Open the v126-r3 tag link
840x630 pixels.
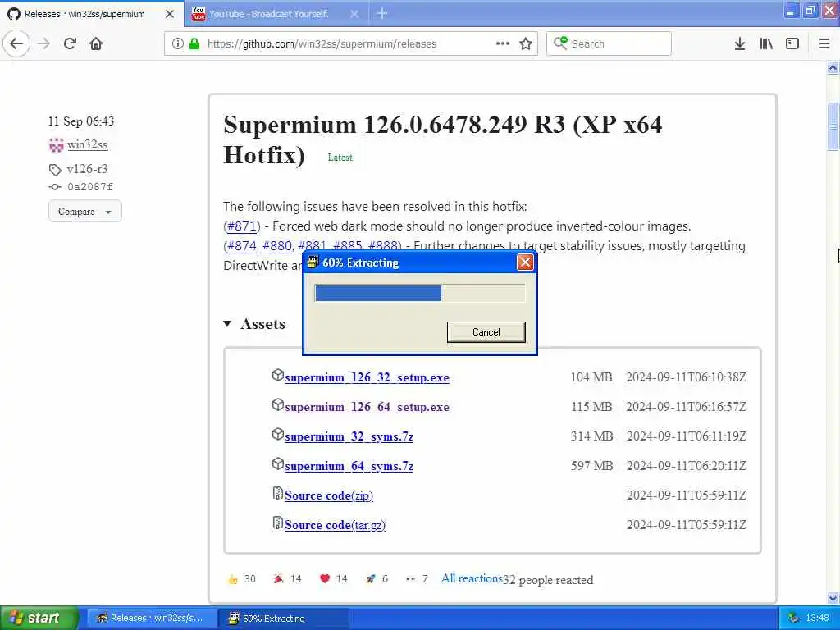[87, 169]
